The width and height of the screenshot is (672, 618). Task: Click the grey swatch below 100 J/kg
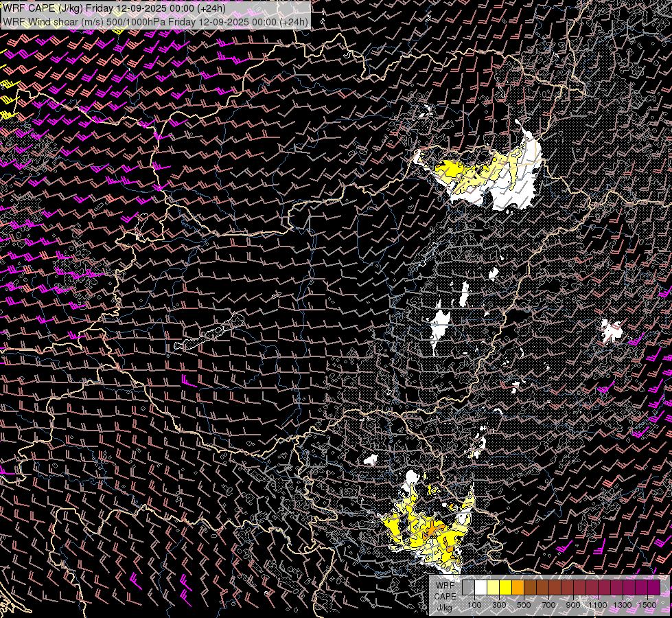pyautogui.click(x=468, y=588)
